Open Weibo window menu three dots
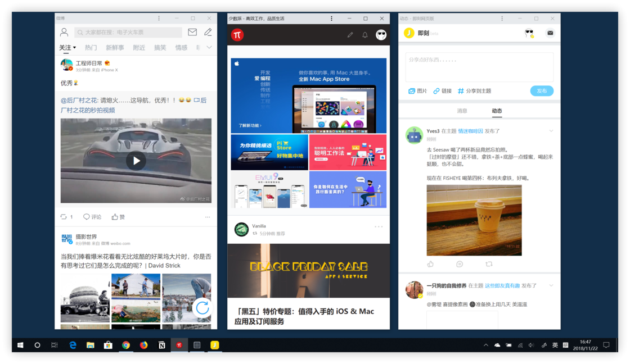The width and height of the screenshot is (630, 364). point(159,18)
